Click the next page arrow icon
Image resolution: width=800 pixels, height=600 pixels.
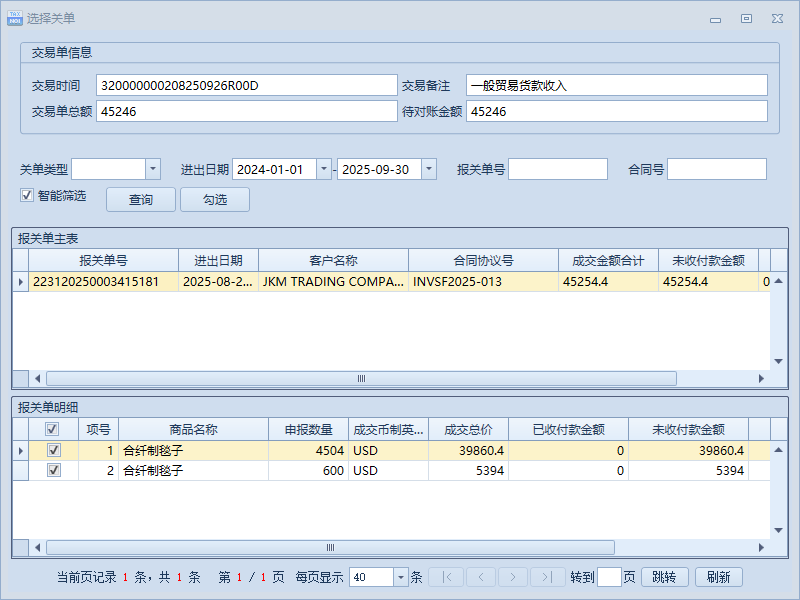point(513,577)
